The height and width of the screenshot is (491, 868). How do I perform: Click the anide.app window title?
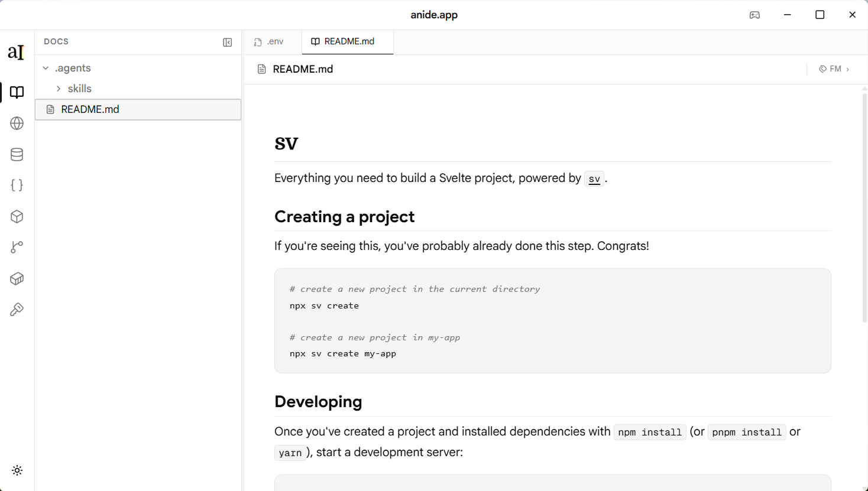tap(434, 15)
